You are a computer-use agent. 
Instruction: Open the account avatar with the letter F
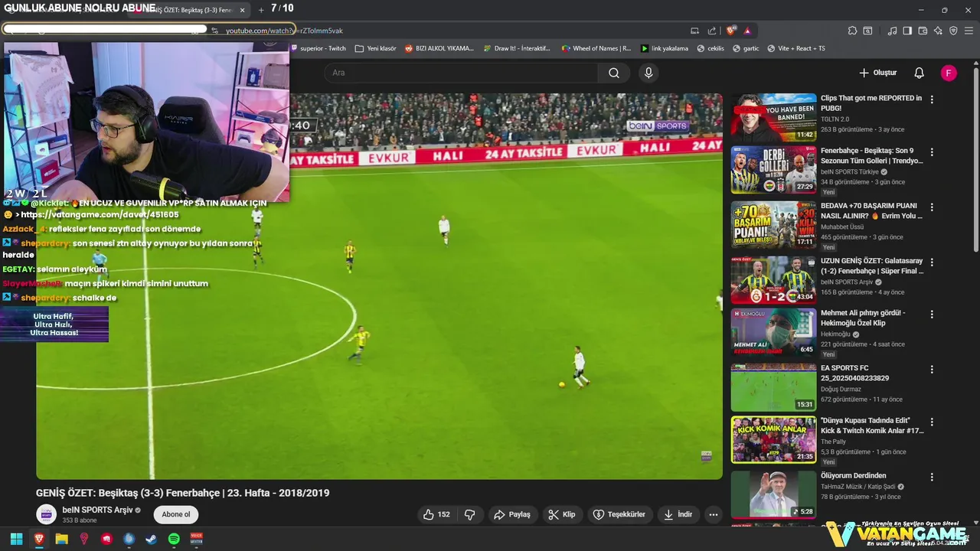(949, 73)
